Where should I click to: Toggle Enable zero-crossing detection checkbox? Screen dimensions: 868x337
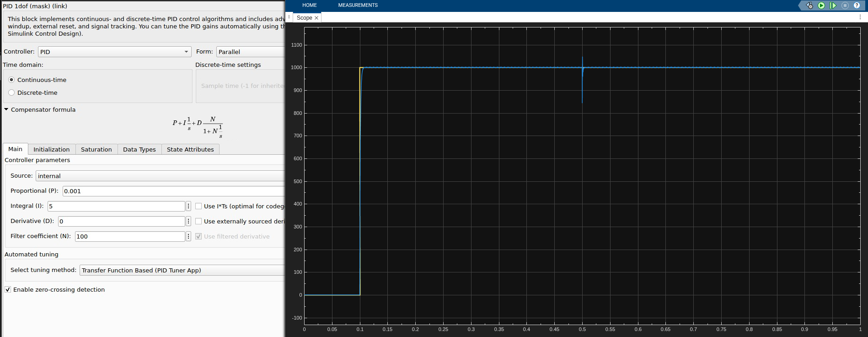pyautogui.click(x=8, y=289)
